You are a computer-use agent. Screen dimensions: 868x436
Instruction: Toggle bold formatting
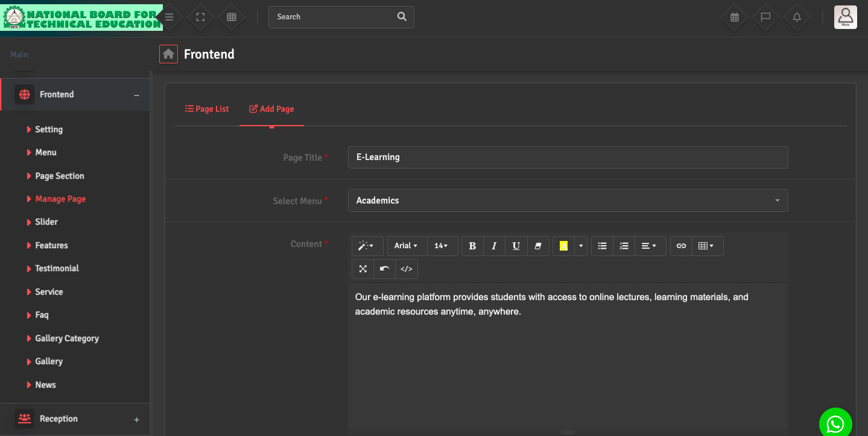coord(472,246)
